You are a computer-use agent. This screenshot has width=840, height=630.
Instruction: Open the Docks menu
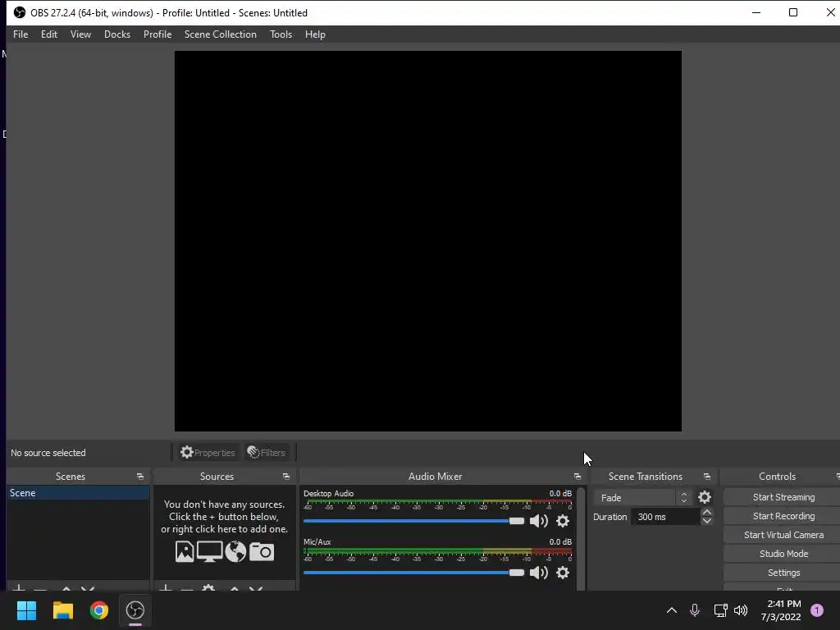click(x=116, y=34)
